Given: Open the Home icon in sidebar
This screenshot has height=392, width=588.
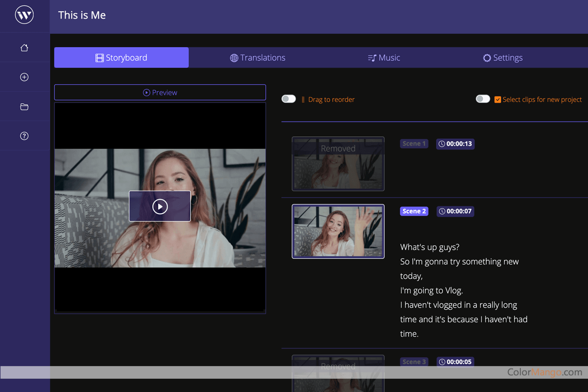Looking at the screenshot, I should [24, 48].
